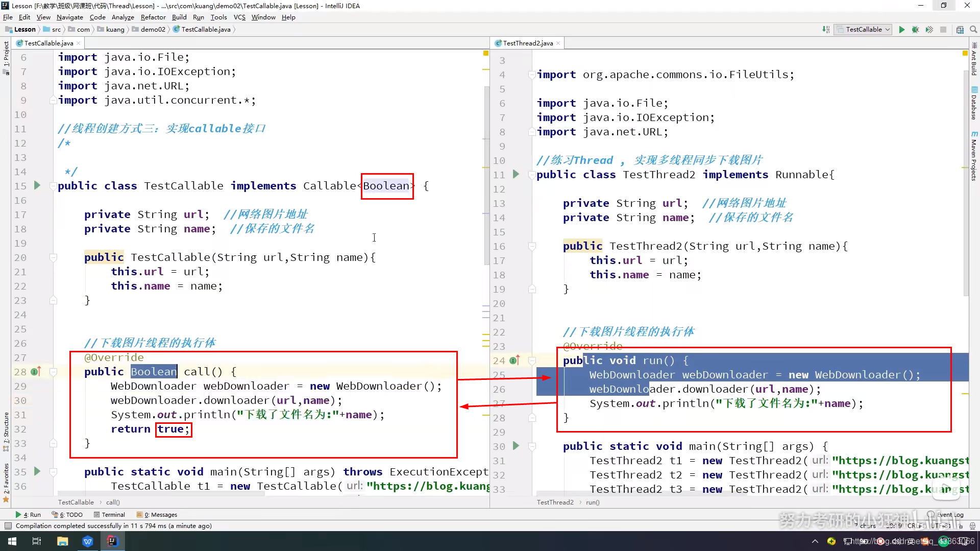This screenshot has height=551, width=980.
Task: Close the TestThread2.java editor tab
Action: coord(558,43)
